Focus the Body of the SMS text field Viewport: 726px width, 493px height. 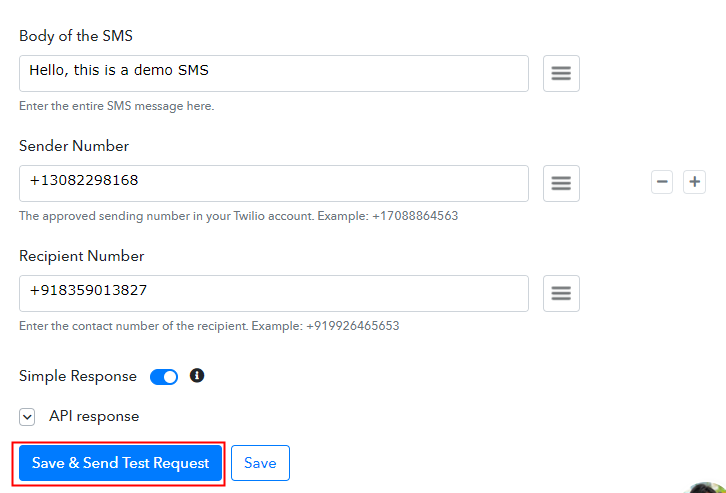(274, 74)
